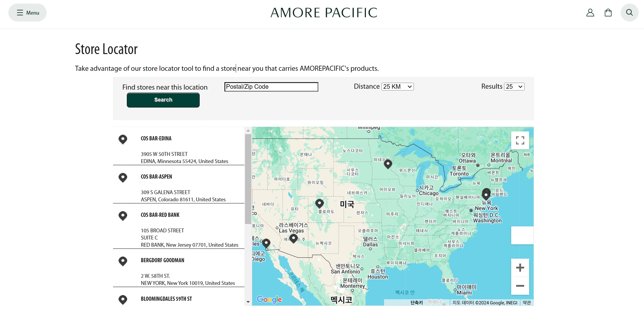Viewport: 644px width, 313px height.
Task: Click the map marker near Los Angeles
Action: pos(266,243)
